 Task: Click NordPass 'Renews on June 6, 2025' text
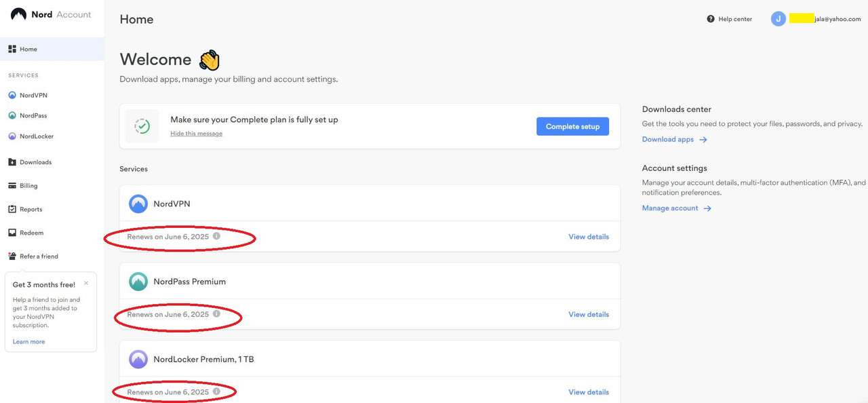[x=167, y=315]
